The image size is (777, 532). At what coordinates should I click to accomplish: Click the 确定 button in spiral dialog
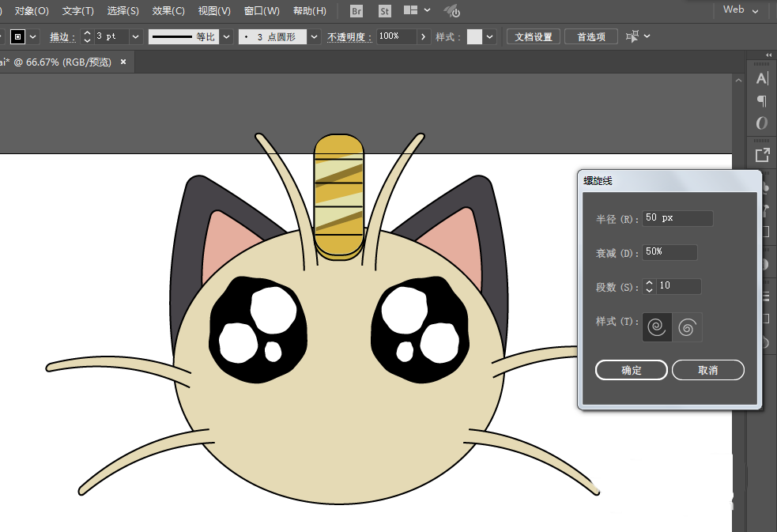click(632, 370)
